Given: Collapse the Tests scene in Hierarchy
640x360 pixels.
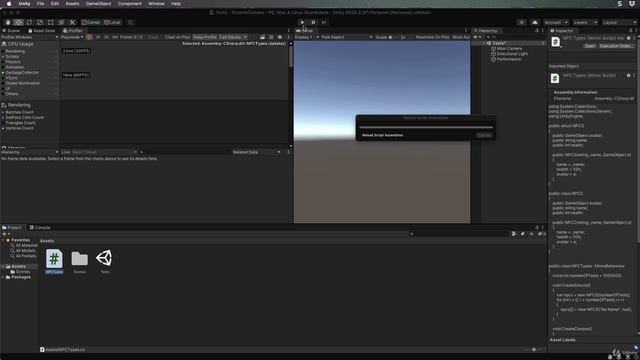Looking at the screenshot, I should [484, 43].
